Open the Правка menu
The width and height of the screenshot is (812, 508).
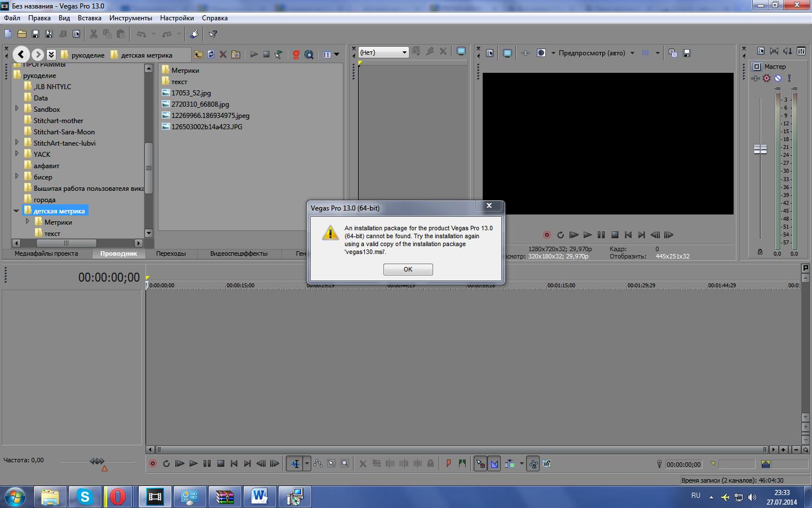39,18
